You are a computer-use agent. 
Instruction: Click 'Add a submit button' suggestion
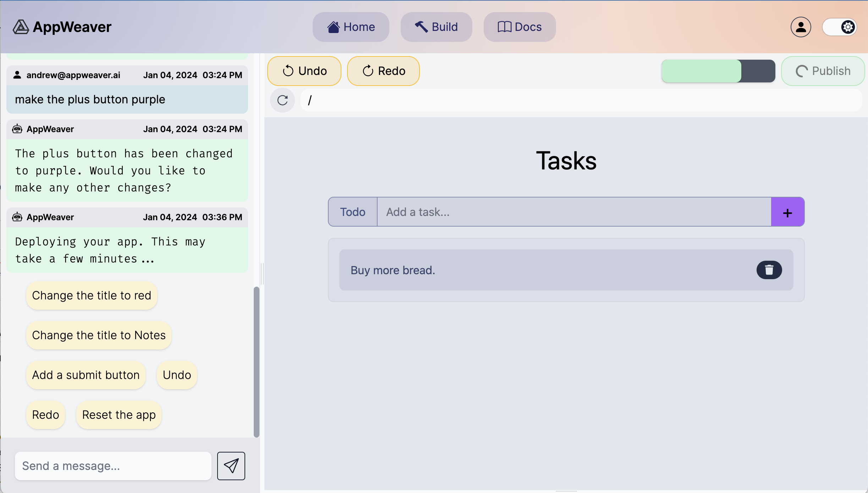click(x=86, y=375)
